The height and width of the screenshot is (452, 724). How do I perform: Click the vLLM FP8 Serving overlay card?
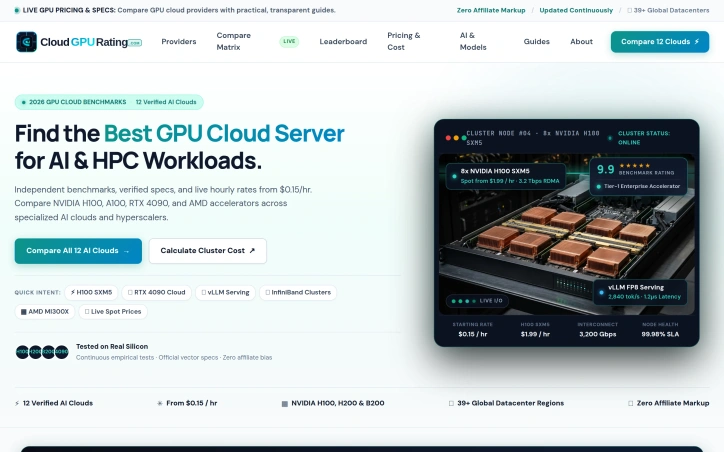640,292
